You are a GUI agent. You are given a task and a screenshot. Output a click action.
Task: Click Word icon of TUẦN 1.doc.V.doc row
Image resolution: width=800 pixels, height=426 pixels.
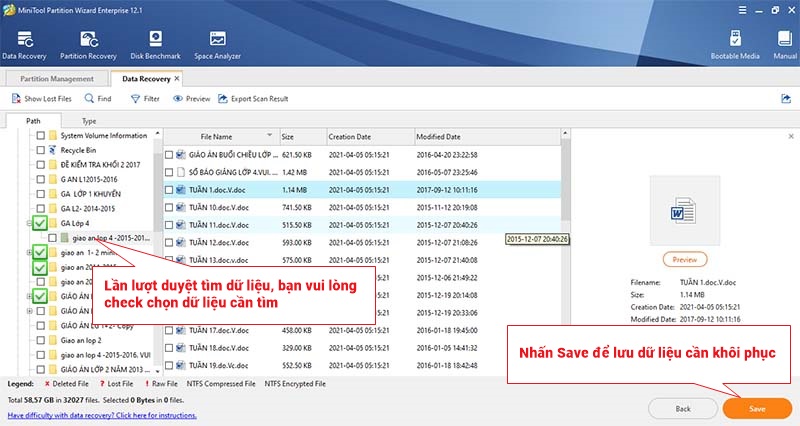[181, 190]
